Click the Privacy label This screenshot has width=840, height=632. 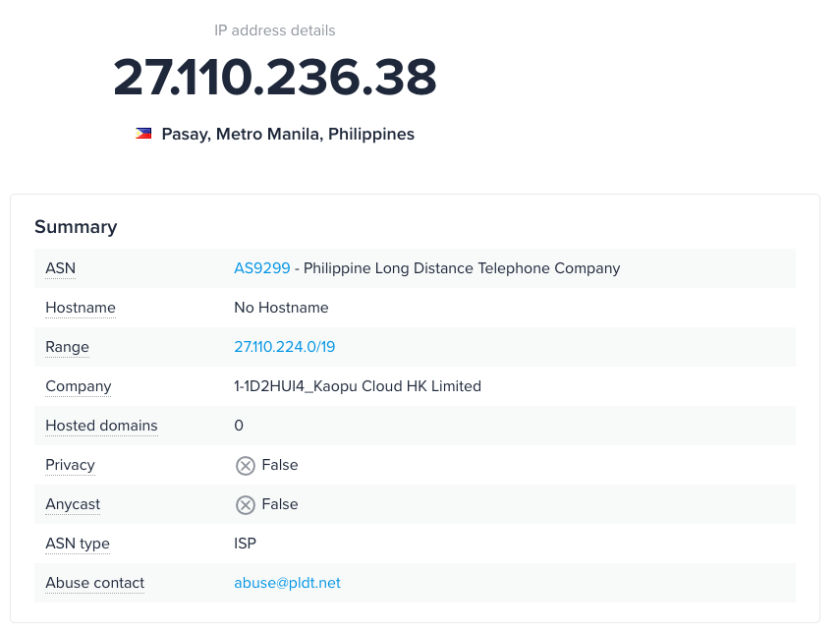70,465
